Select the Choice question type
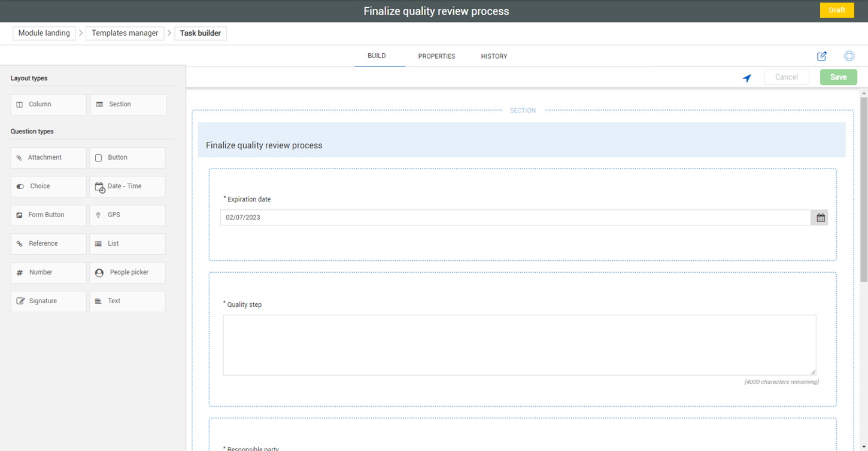This screenshot has width=868, height=451. [48, 187]
